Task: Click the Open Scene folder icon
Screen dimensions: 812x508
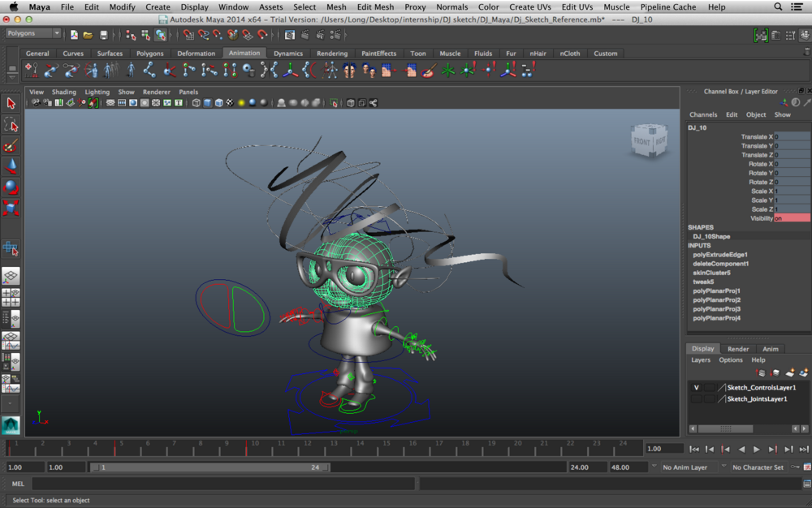Action: (87, 35)
